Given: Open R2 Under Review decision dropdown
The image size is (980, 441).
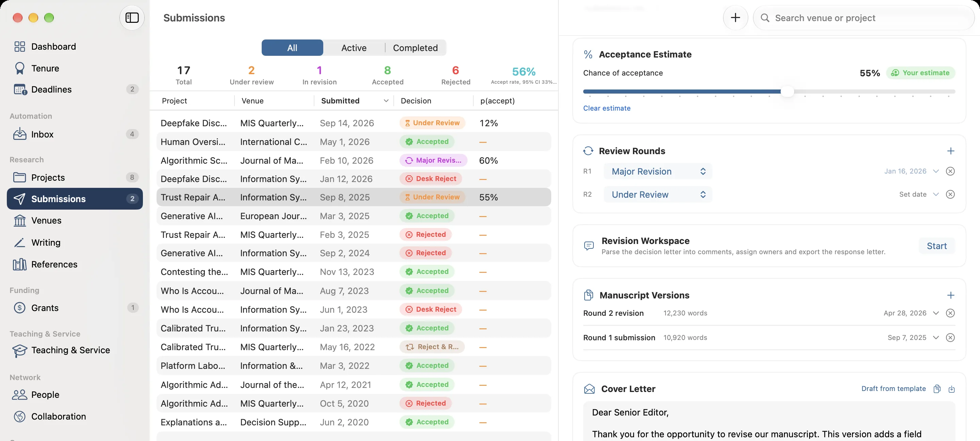Looking at the screenshot, I should [x=658, y=194].
